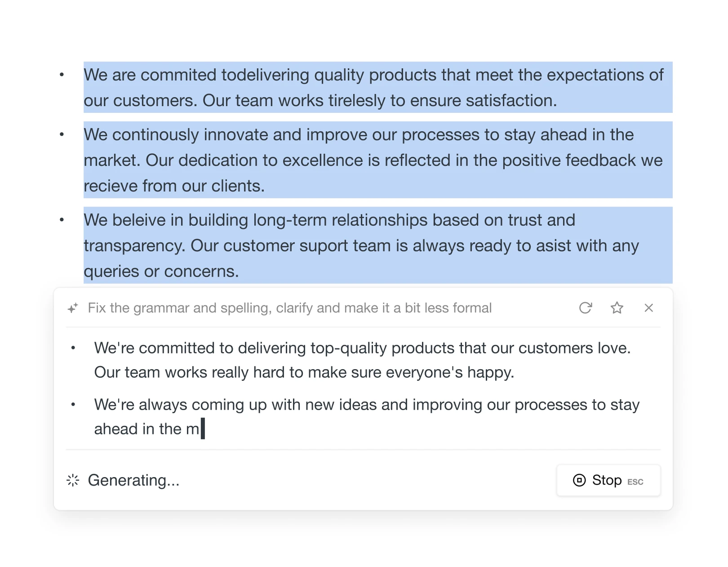Screen dimensions: 728x567
Task: Click the third selected bullet's marker dot
Action: 62,220
